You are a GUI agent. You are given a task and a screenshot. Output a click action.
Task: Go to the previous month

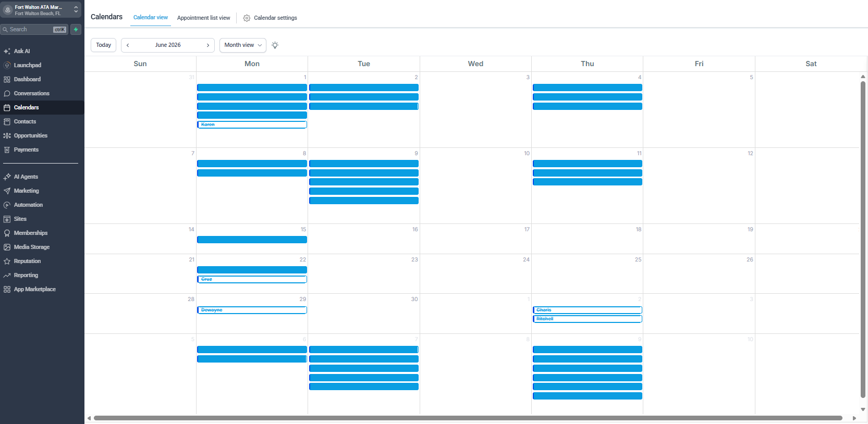[x=128, y=45]
